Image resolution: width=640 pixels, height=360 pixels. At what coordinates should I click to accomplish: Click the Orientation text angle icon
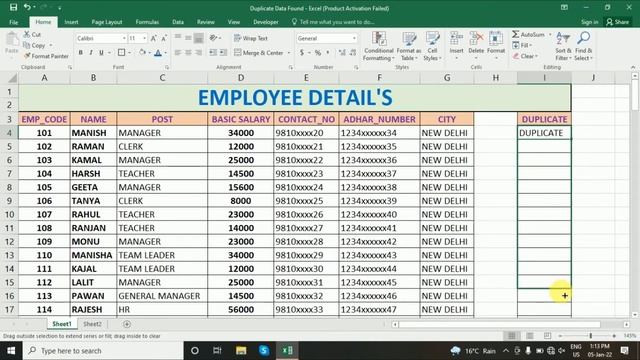pyautogui.click(x=213, y=38)
